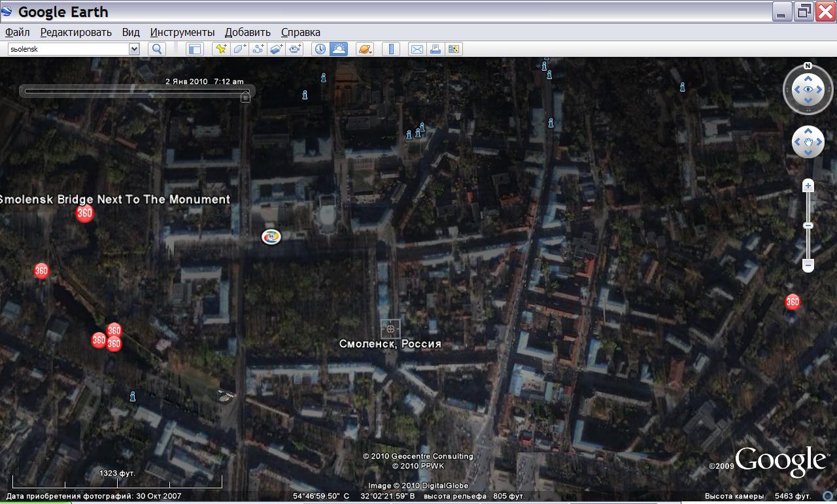Image resolution: width=837 pixels, height=504 pixels.
Task: Open the ruler measurement tool
Action: coord(391,48)
